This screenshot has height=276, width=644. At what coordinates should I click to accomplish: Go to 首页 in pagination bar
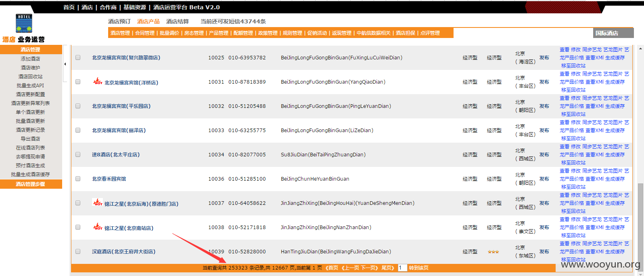click(332, 268)
